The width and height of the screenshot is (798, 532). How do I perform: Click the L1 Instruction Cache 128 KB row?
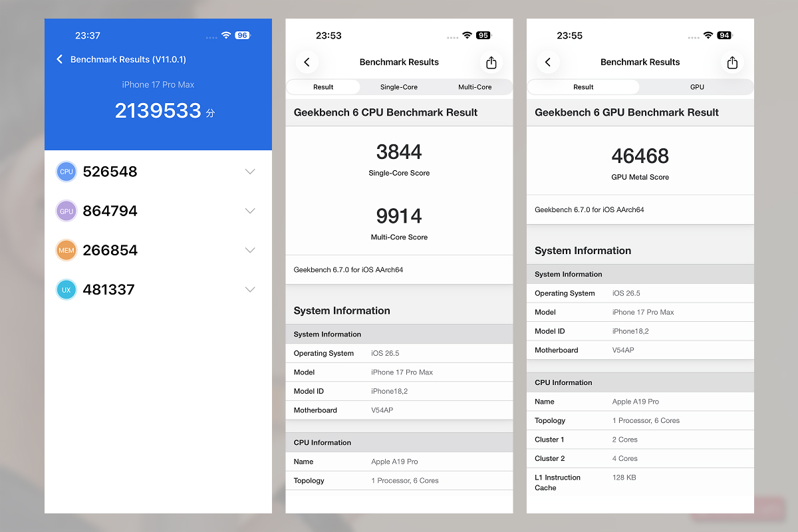click(x=640, y=483)
